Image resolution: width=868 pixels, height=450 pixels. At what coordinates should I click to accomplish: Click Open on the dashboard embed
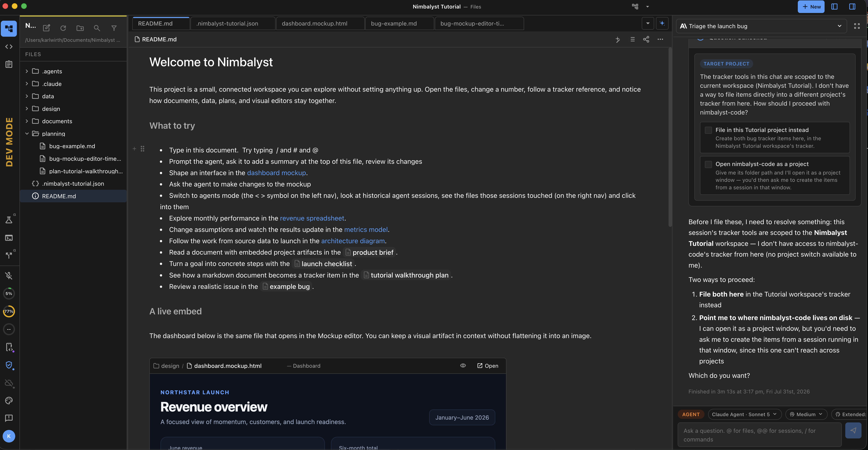pyautogui.click(x=488, y=365)
